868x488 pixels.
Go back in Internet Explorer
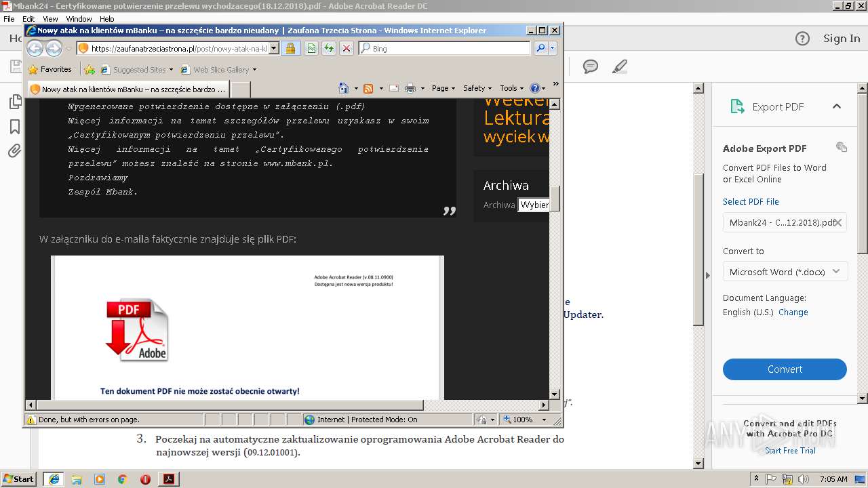pyautogui.click(x=35, y=48)
